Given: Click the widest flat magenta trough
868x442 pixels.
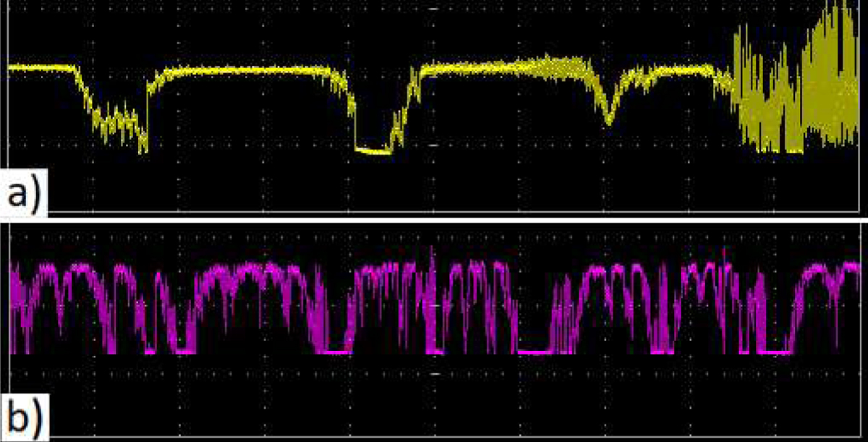Looking at the screenshot, I should pos(535,351).
